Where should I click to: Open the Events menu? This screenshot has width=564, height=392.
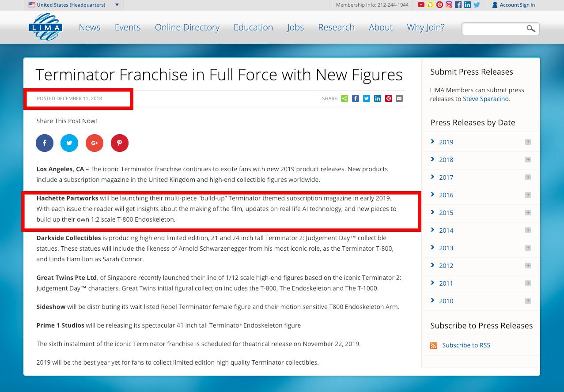click(x=128, y=27)
